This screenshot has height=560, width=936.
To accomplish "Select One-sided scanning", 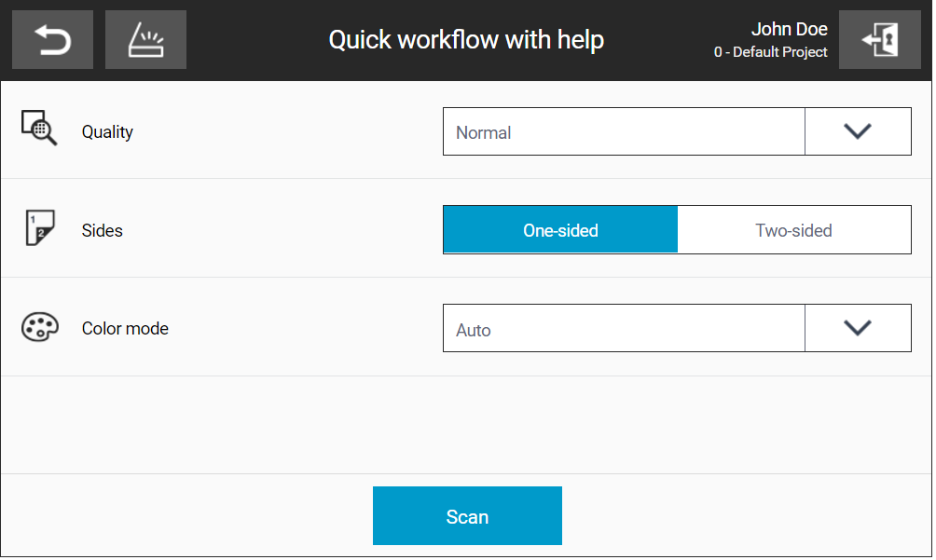I will pos(560,229).
